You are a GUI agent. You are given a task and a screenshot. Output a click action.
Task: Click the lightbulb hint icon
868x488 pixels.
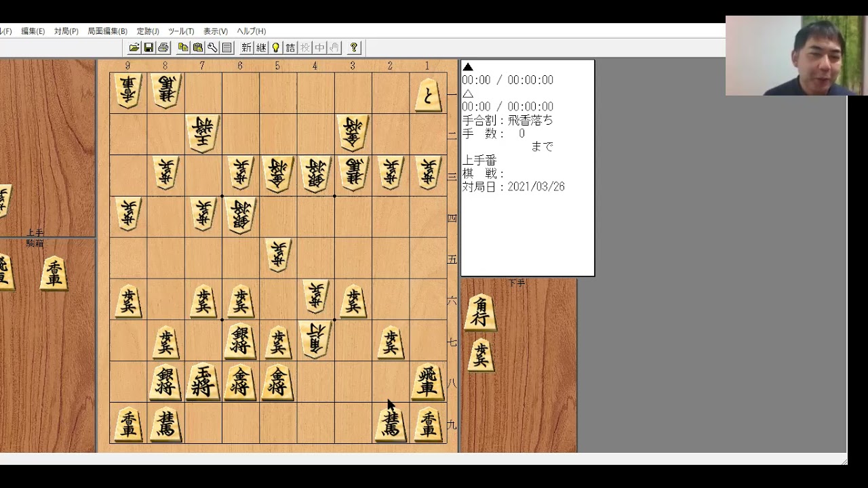pos(275,47)
